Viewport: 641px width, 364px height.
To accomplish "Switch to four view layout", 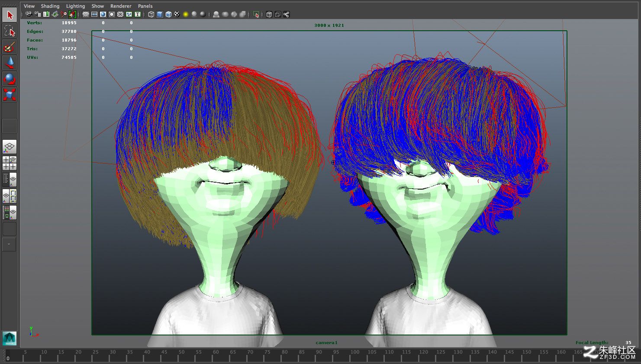I will 10,163.
